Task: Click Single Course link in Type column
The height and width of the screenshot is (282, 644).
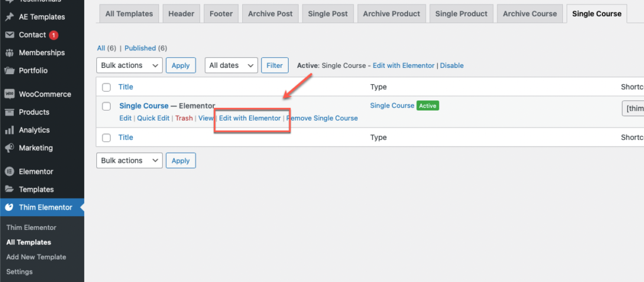Action: pos(392,106)
